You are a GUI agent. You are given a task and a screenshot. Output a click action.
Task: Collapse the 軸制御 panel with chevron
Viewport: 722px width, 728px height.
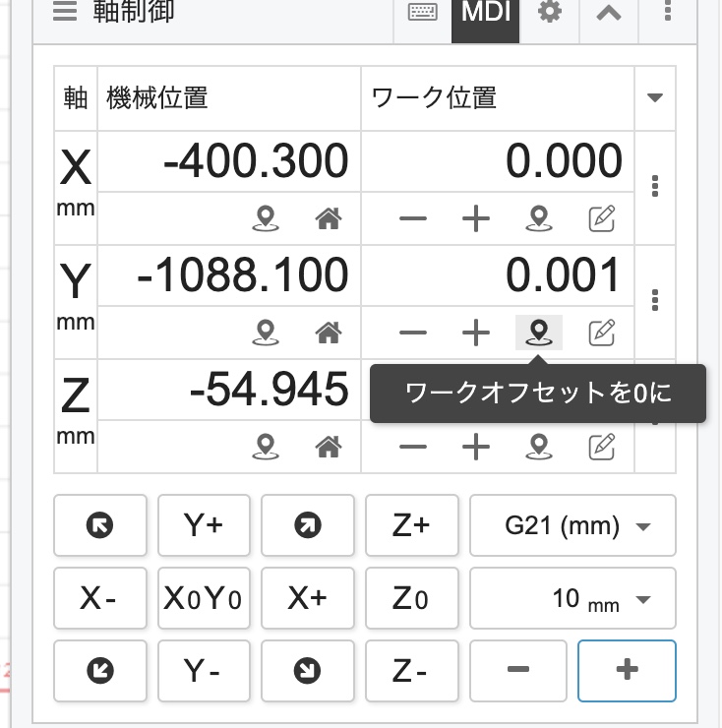click(x=609, y=13)
